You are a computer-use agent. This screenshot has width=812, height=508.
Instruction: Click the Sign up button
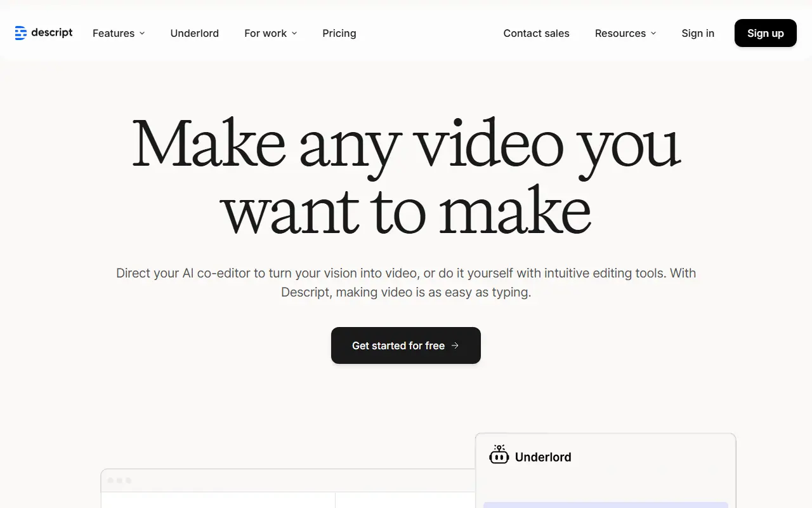pyautogui.click(x=765, y=33)
